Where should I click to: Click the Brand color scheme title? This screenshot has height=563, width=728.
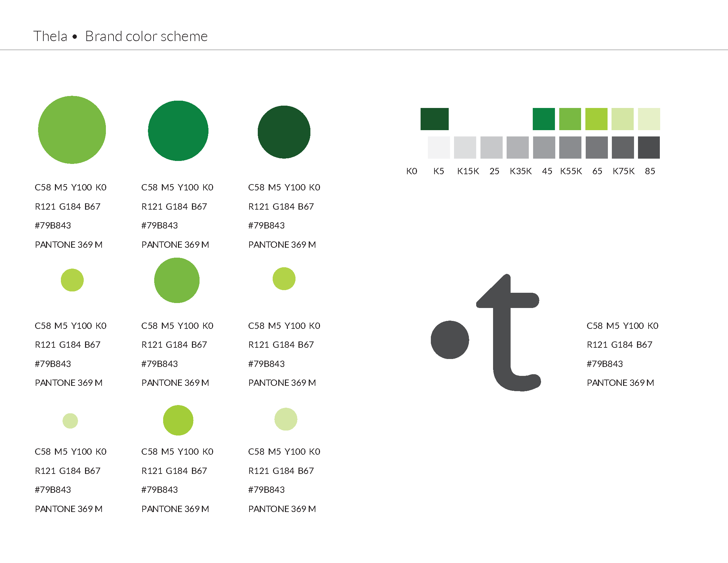tap(146, 36)
